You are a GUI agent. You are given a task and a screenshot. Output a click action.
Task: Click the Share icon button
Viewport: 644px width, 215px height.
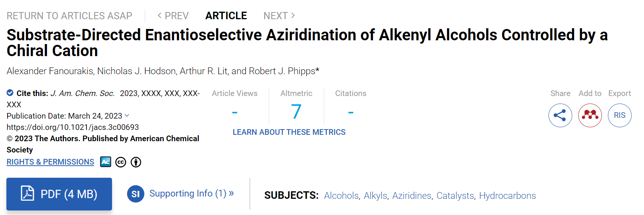[560, 115]
